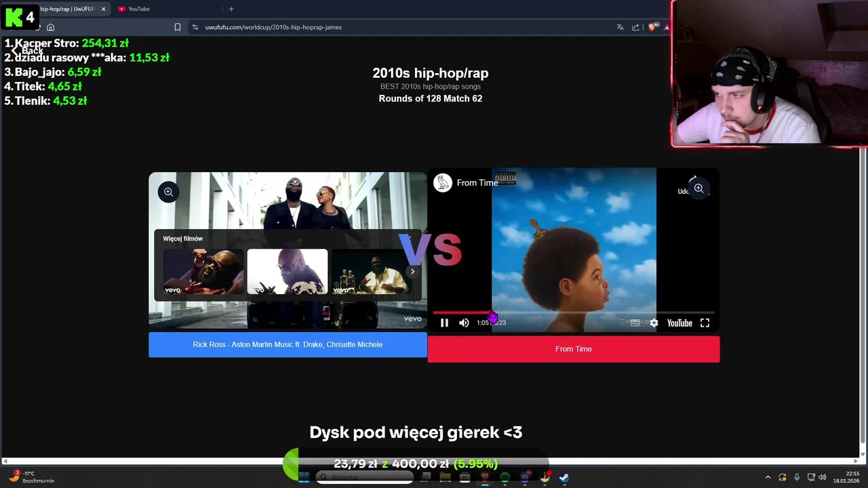The height and width of the screenshot is (488, 868).
Task: Open a new browser tab
Action: click(231, 9)
